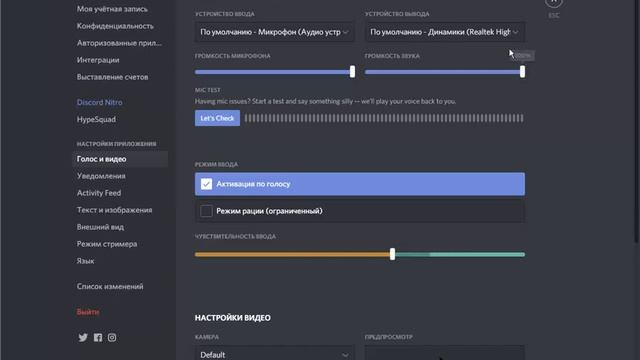Open Авторизованные приложения section
Screen dimensions: 640x360
tap(119, 43)
